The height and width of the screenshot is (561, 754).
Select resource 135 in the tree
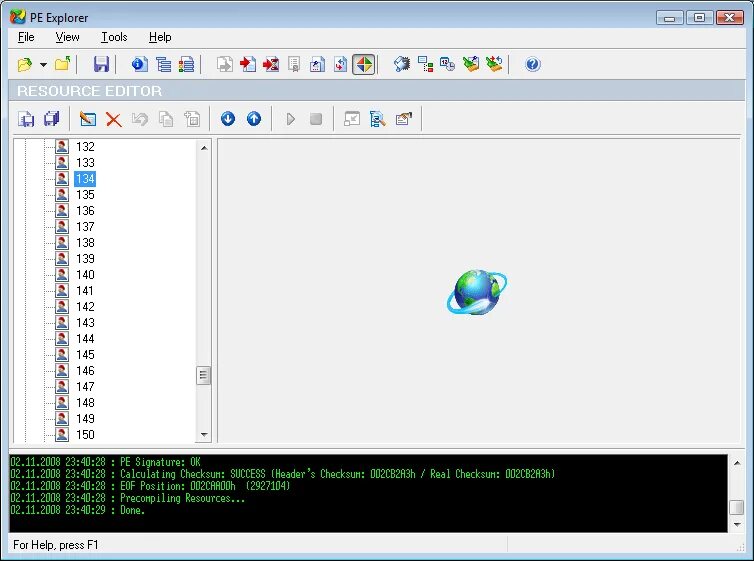click(x=85, y=195)
